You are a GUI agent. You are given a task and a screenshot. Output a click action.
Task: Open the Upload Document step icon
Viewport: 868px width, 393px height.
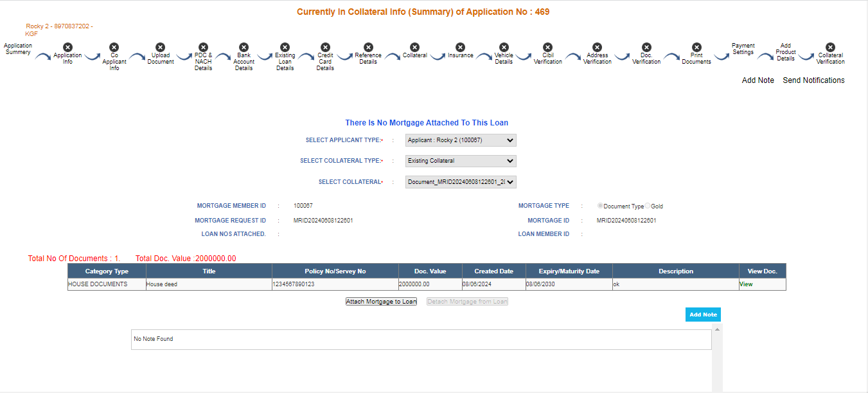click(x=161, y=47)
